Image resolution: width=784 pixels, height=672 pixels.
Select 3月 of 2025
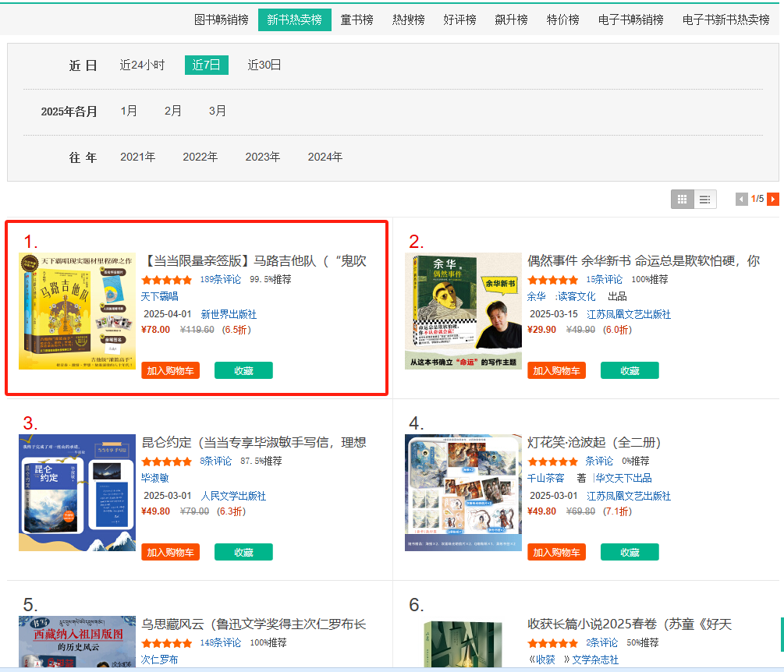tap(217, 111)
